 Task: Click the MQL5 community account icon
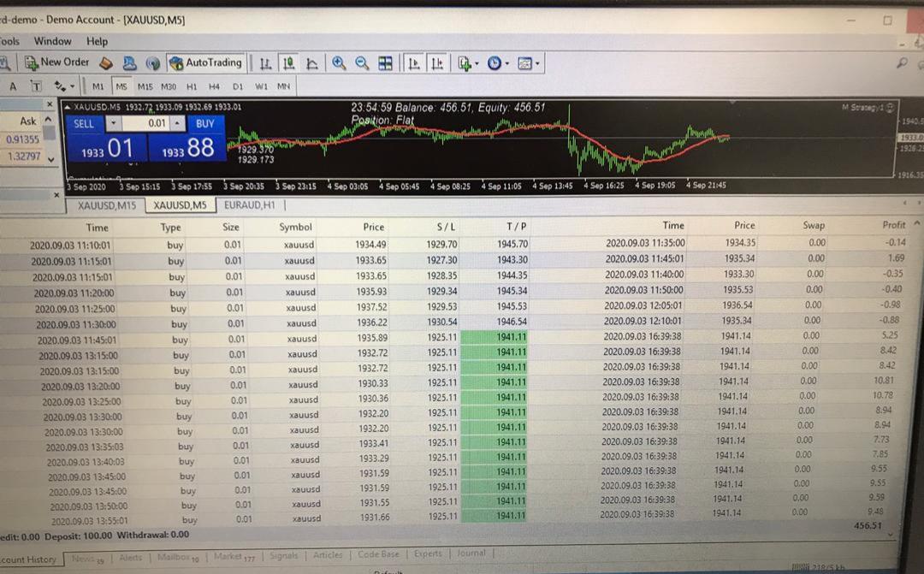(x=130, y=62)
